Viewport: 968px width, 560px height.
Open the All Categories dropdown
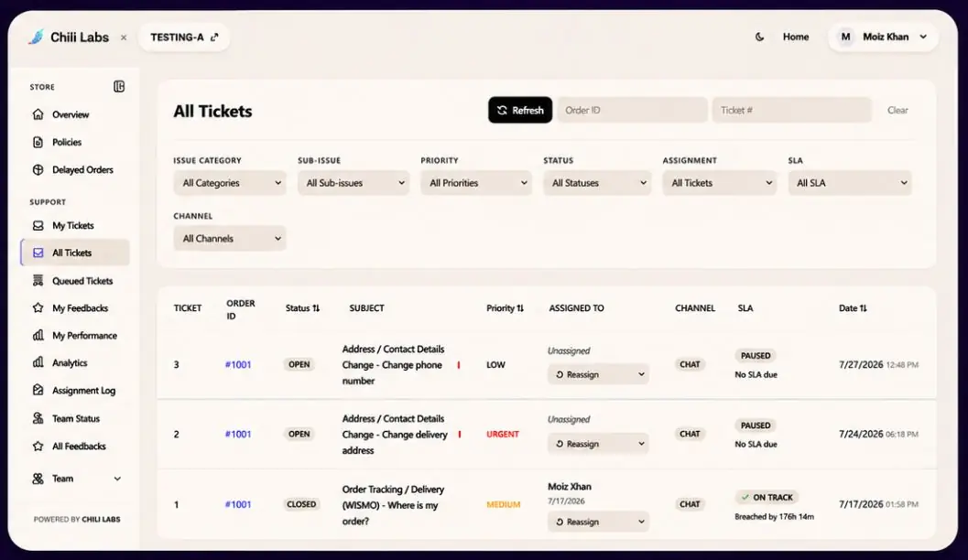tap(230, 183)
